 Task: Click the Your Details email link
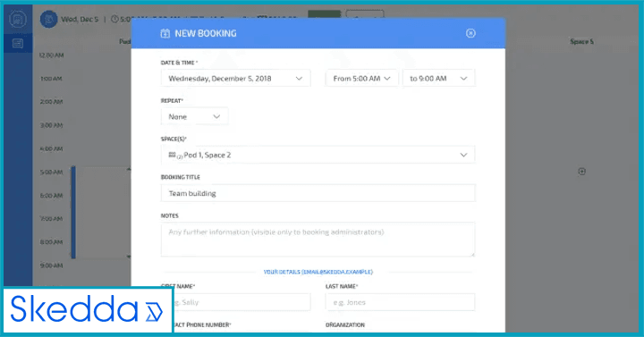(x=318, y=272)
